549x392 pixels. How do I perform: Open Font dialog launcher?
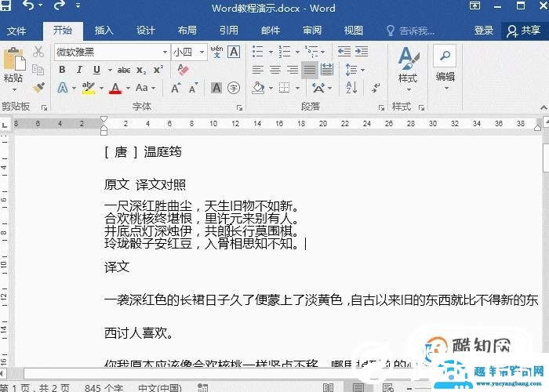pos(239,108)
